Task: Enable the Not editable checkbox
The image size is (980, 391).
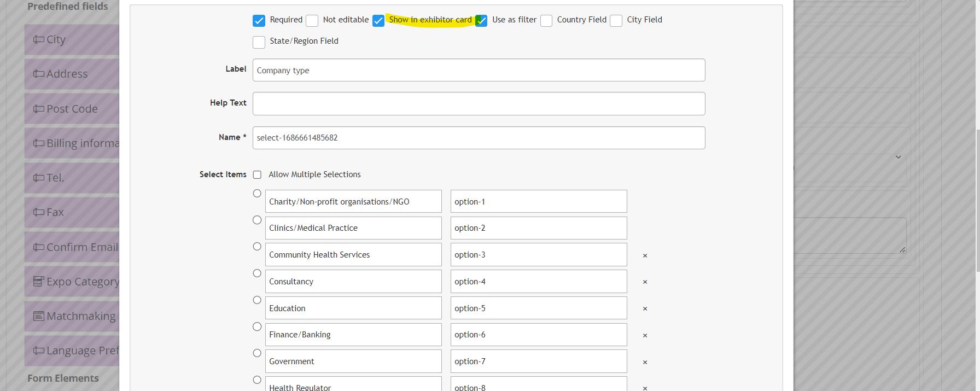Action: click(x=312, y=21)
